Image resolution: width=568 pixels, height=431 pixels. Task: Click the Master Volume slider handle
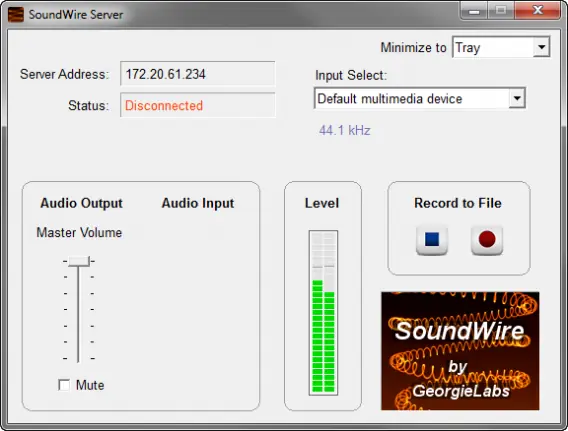point(79,261)
